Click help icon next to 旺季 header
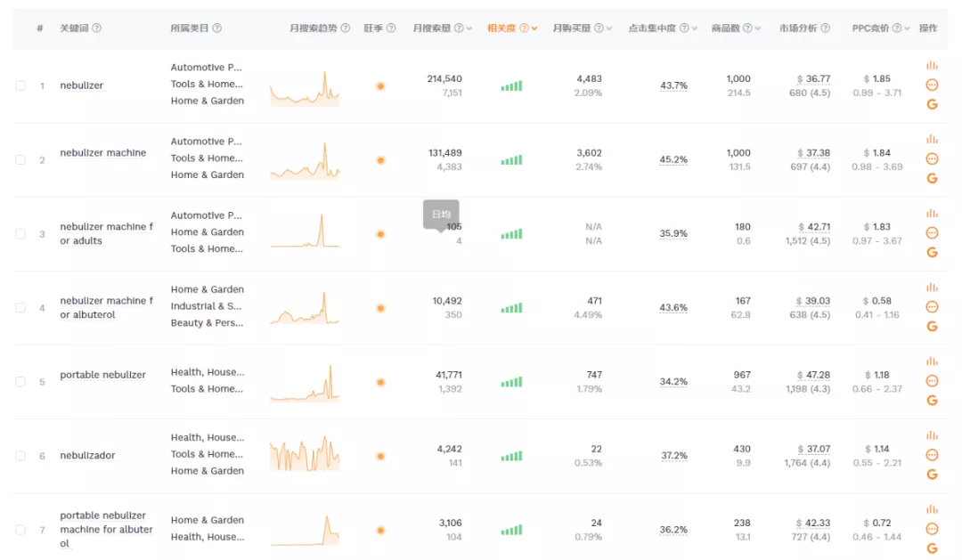962x560 pixels. click(391, 28)
